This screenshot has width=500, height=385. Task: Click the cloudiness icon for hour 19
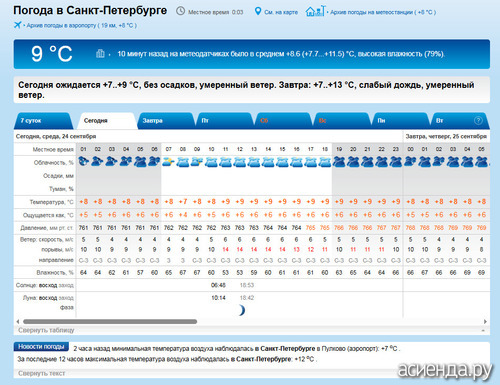coord(339,162)
